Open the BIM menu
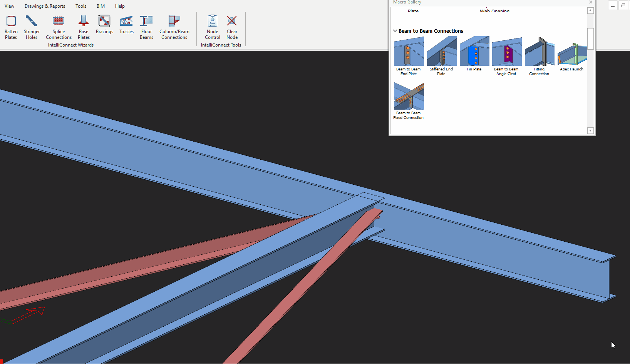 click(x=101, y=6)
